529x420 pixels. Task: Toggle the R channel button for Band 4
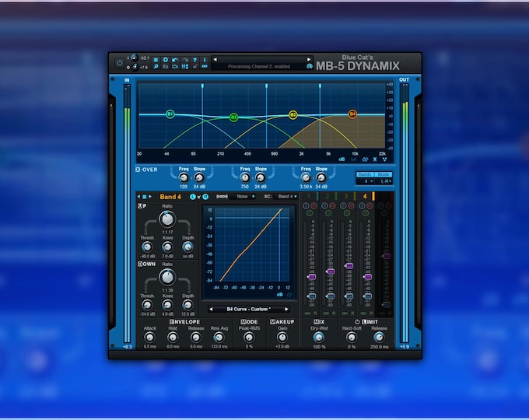click(x=205, y=197)
